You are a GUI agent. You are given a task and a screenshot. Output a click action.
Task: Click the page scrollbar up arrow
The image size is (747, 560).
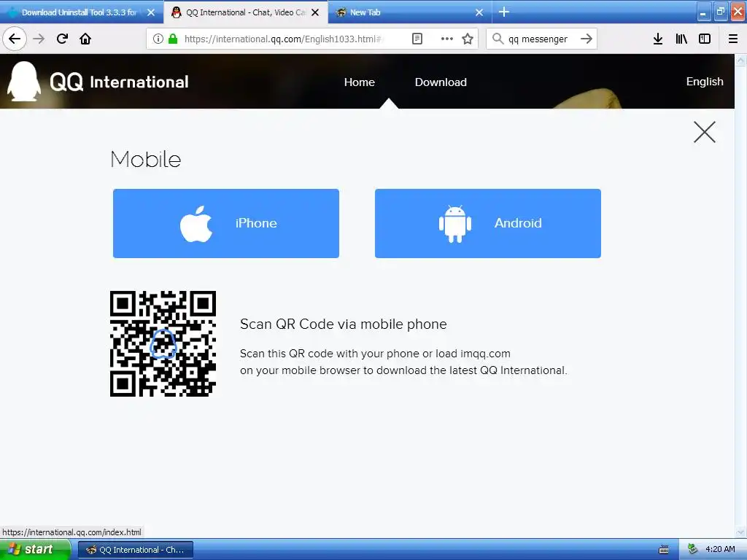(x=740, y=60)
